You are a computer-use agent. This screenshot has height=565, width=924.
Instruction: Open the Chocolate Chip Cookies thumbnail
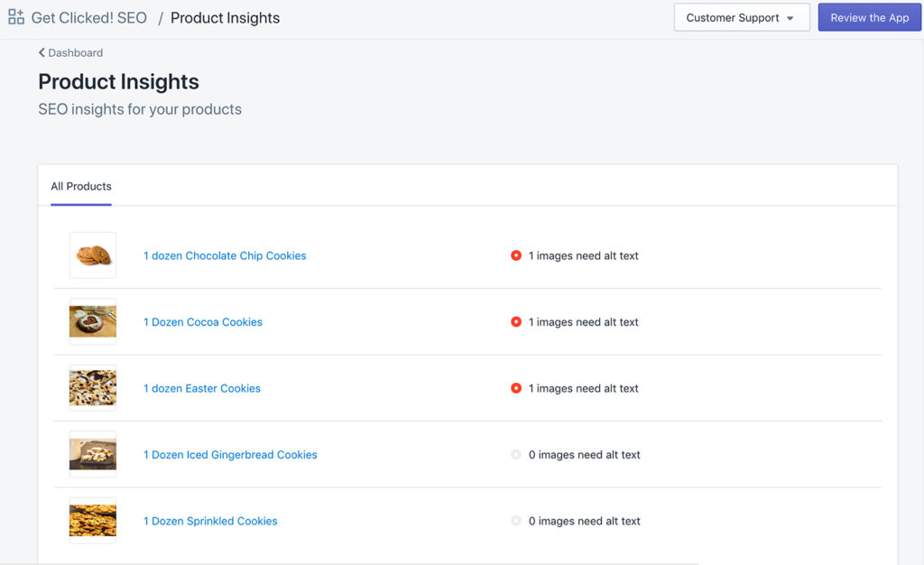[93, 255]
